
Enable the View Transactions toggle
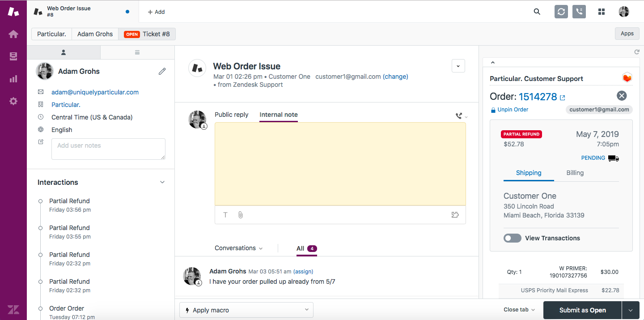point(513,238)
